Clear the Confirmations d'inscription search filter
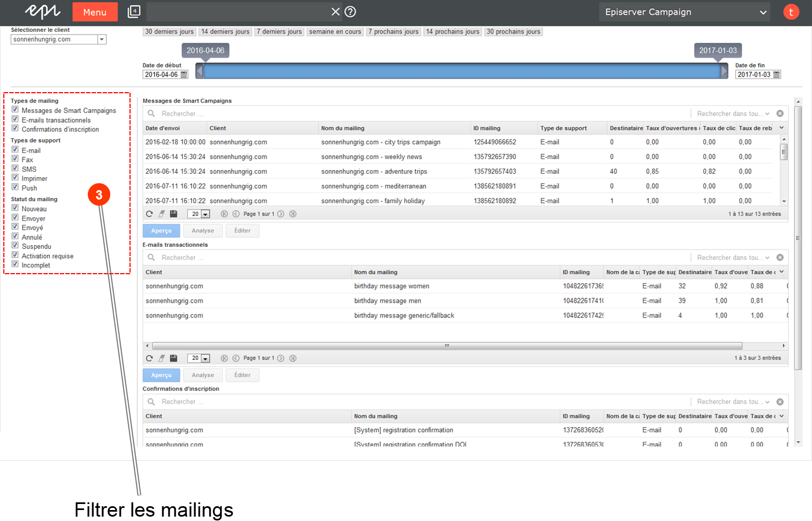Viewport: 812px width, 521px height. 780,402
